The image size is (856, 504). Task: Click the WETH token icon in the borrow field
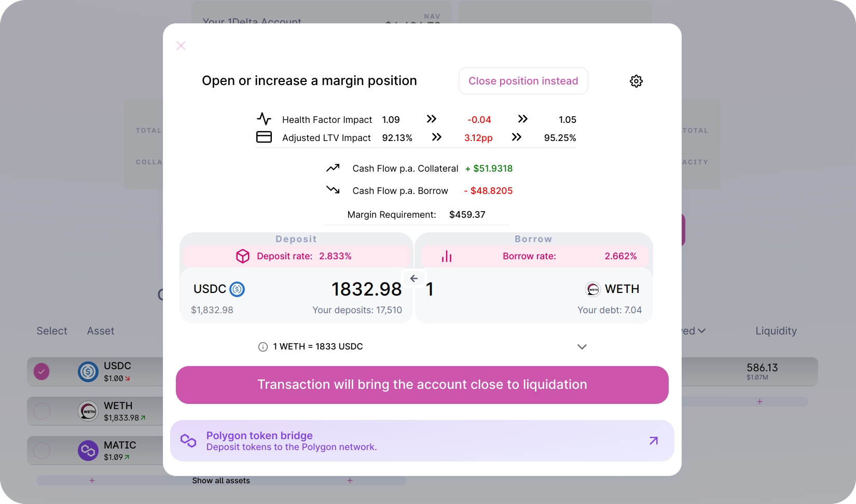593,289
